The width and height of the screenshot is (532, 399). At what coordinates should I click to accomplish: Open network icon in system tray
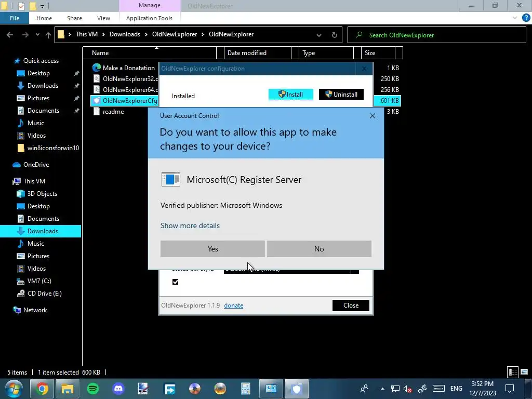coord(395,389)
